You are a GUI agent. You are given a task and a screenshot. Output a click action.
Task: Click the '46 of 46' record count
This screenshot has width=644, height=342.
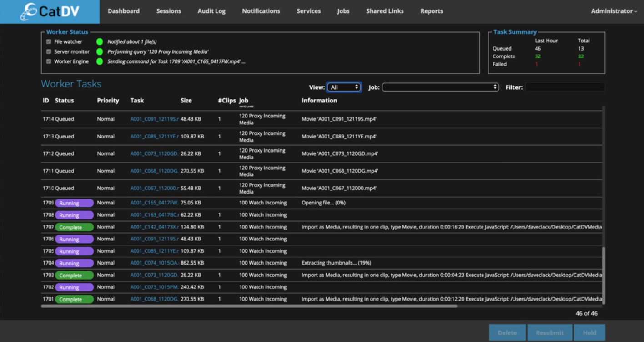coord(586,313)
